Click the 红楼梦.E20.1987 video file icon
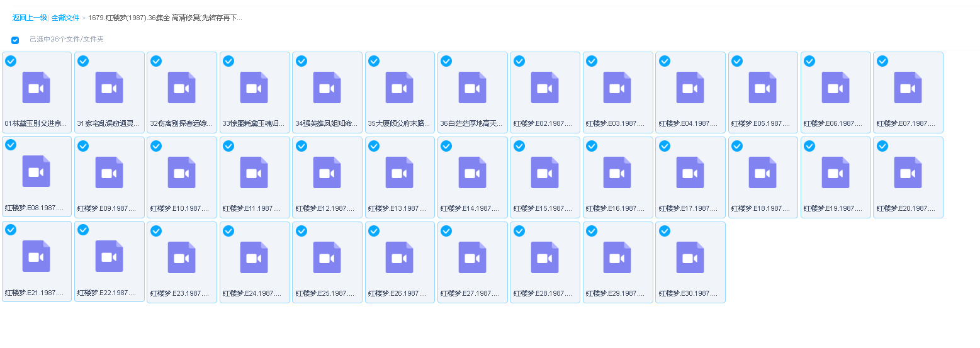 tap(908, 172)
